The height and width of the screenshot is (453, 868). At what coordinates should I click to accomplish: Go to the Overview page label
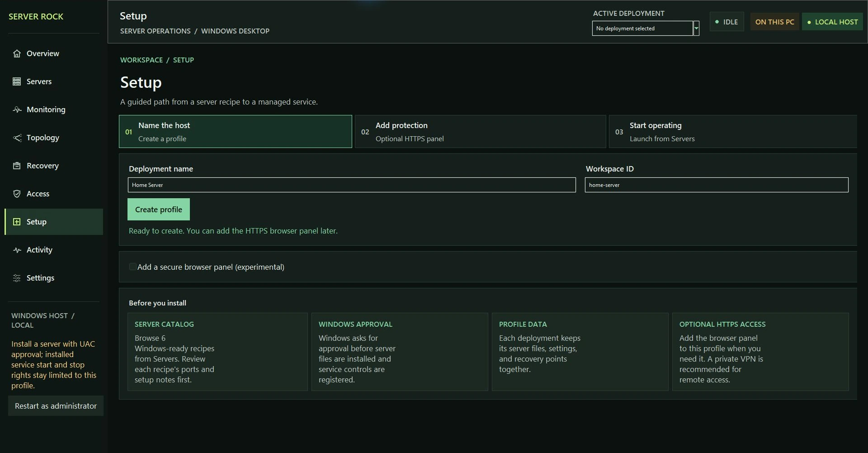(43, 53)
